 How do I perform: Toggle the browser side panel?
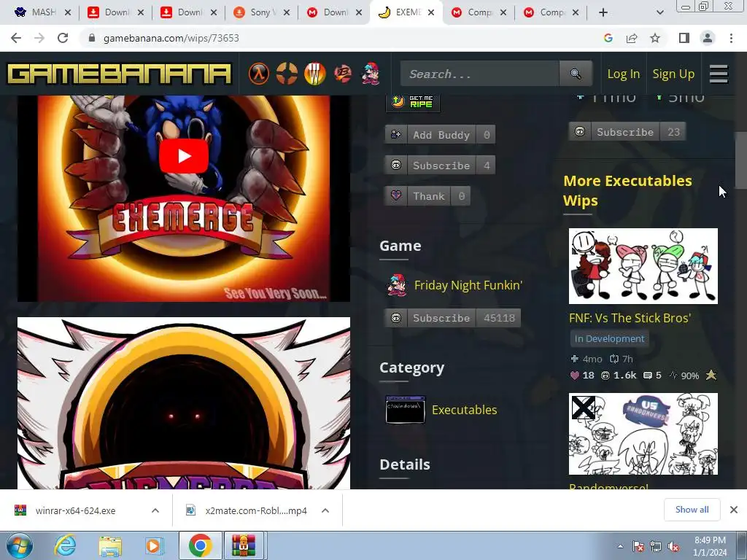(x=684, y=38)
